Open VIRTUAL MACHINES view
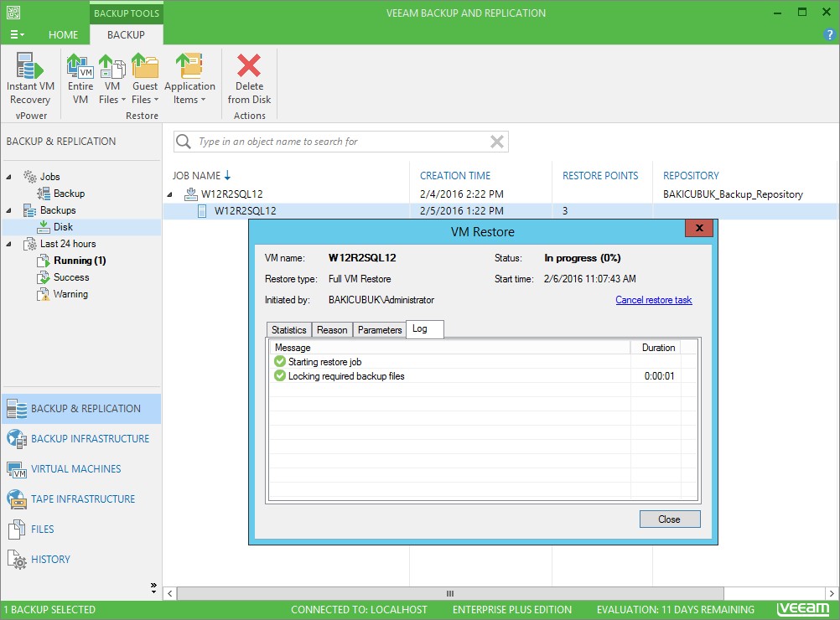 (x=81, y=469)
